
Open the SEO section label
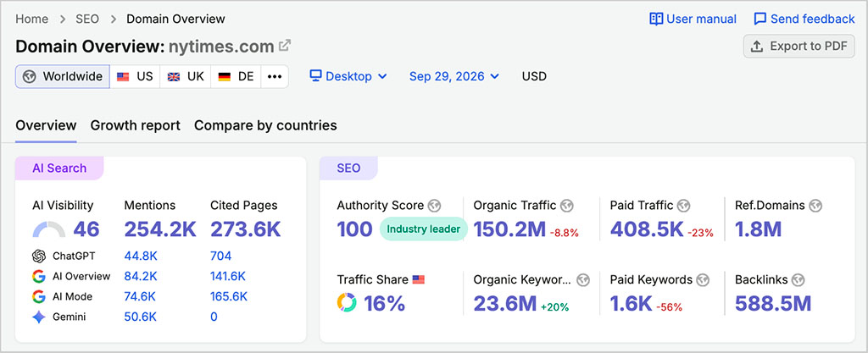coord(348,168)
